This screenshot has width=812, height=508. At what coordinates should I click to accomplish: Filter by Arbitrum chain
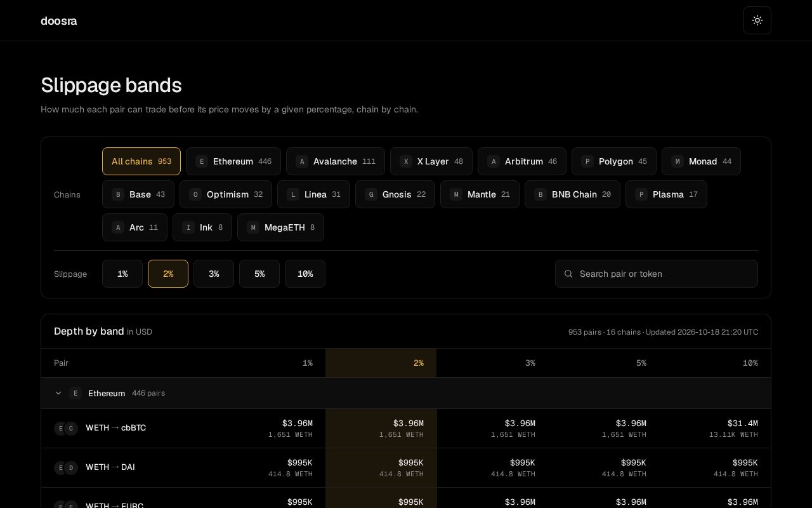(522, 161)
